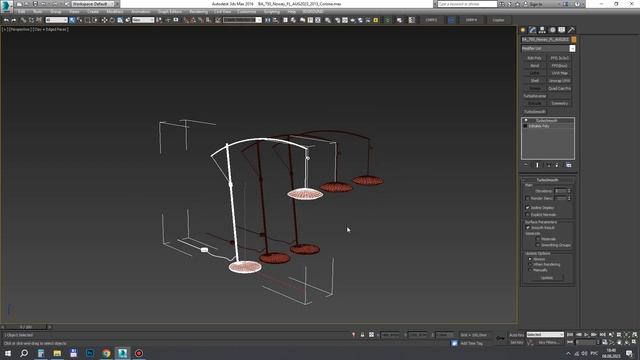This screenshot has height=360, width=640.
Task: Toggle Show End Result in stack
Action: pos(537,165)
